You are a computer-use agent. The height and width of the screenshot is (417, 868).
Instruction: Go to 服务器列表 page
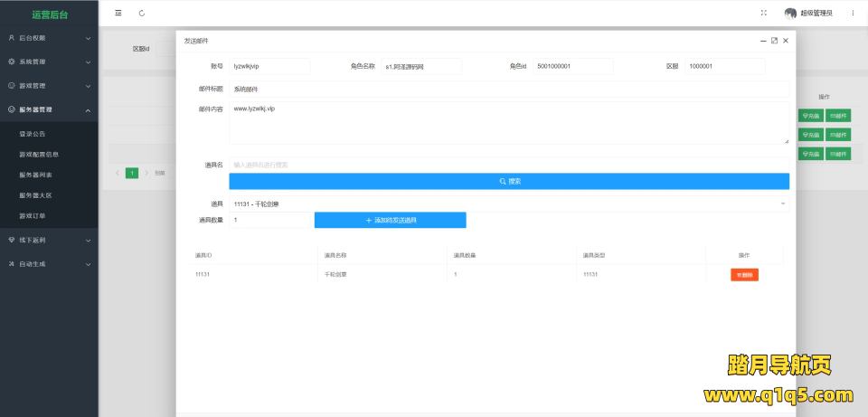point(36,175)
